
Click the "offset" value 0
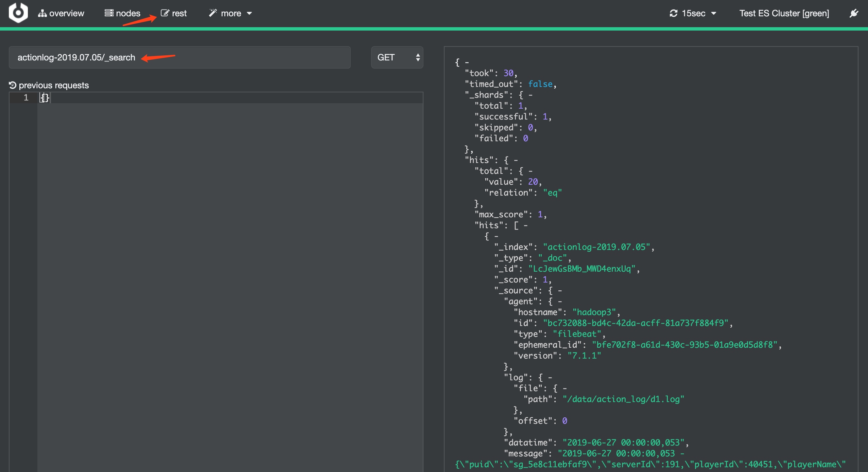565,421
